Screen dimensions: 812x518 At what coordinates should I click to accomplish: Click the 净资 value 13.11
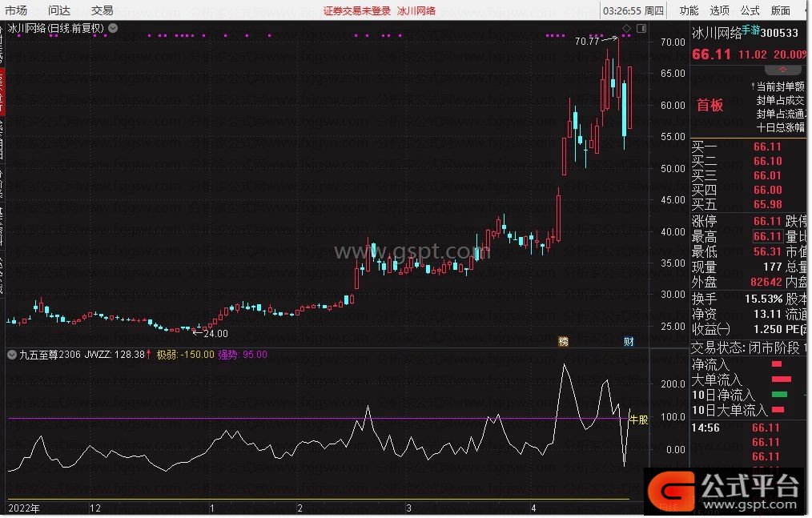[767, 314]
